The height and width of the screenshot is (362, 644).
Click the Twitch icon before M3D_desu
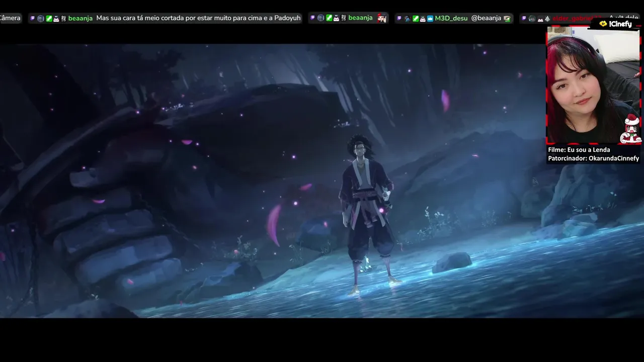pyautogui.click(x=399, y=18)
